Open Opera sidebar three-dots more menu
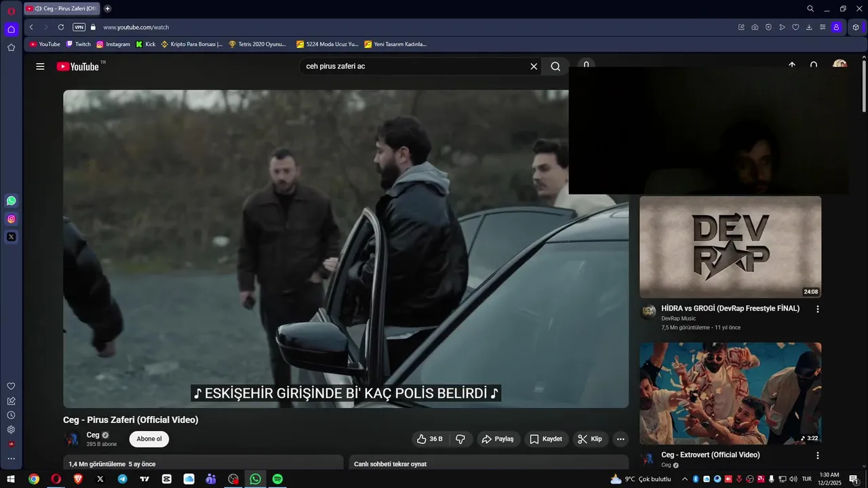The width and height of the screenshot is (868, 488). point(11,459)
